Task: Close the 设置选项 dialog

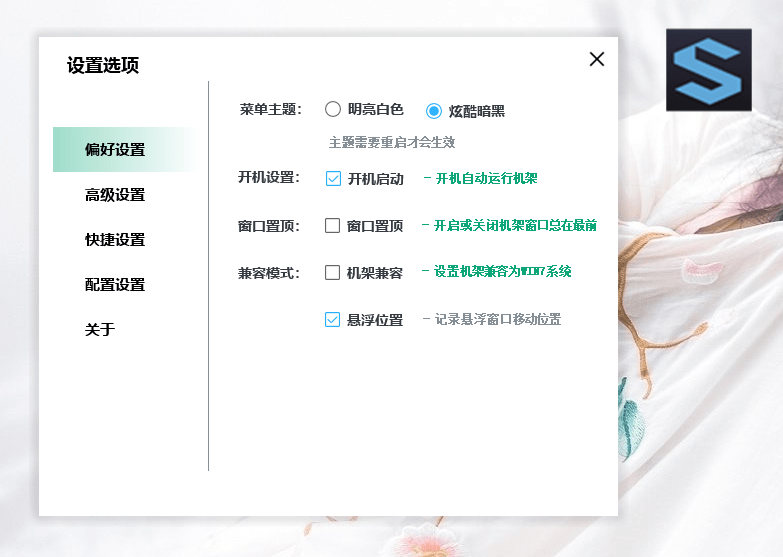Action: click(597, 59)
